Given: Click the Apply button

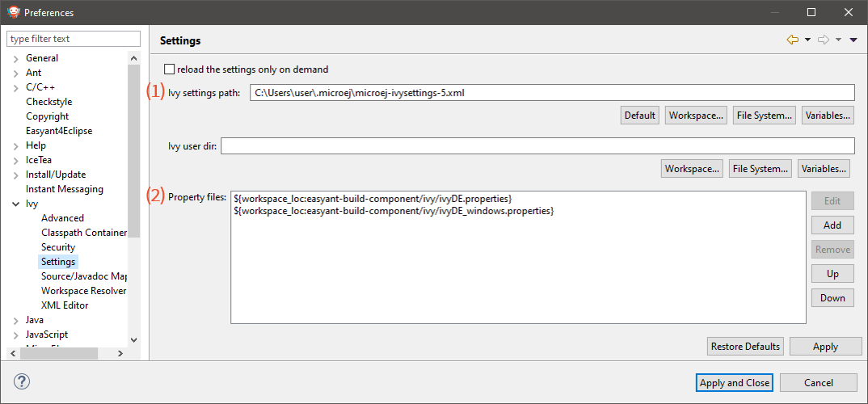Looking at the screenshot, I should 825,347.
